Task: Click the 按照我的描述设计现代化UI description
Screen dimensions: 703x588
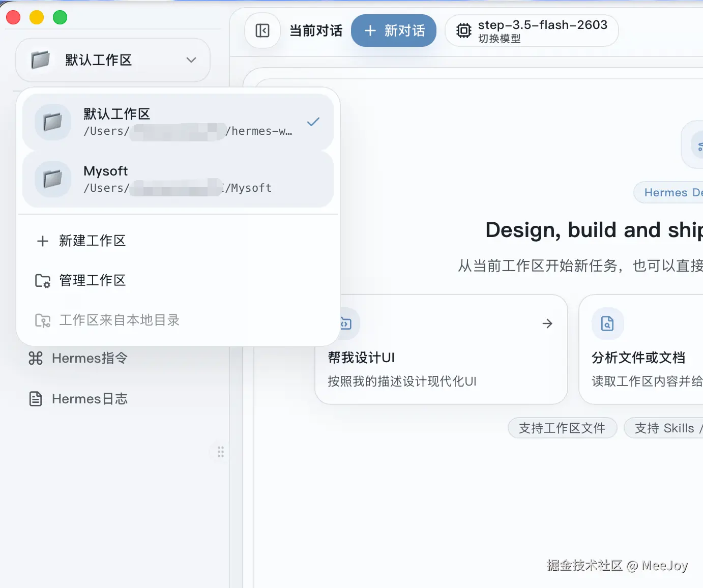Action: pyautogui.click(x=402, y=381)
